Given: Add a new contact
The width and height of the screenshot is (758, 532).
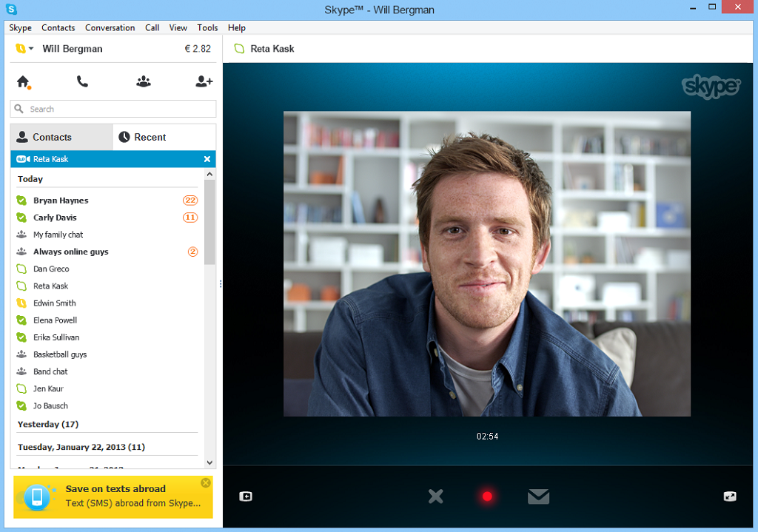Looking at the screenshot, I should (204, 81).
